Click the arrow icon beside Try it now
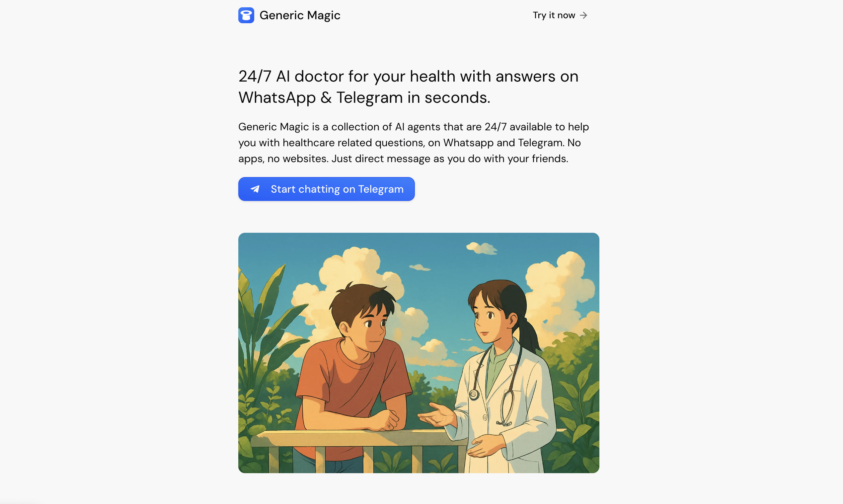 (x=583, y=15)
